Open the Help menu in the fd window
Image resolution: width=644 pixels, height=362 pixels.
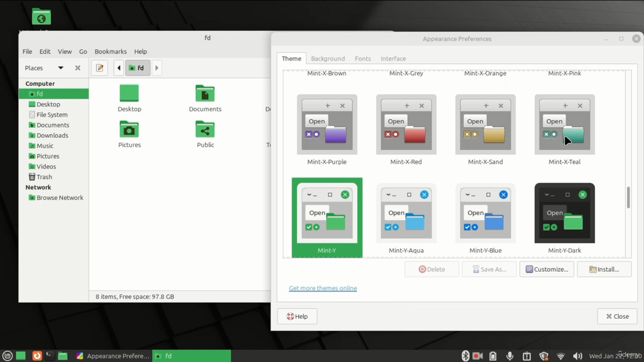(140, 51)
